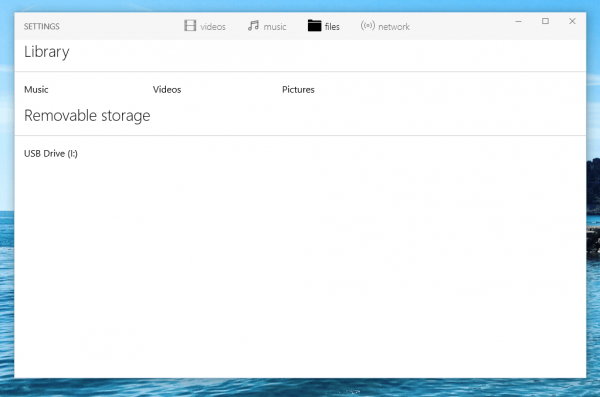Select the files tab label
The width and height of the screenshot is (600, 397).
click(x=332, y=26)
